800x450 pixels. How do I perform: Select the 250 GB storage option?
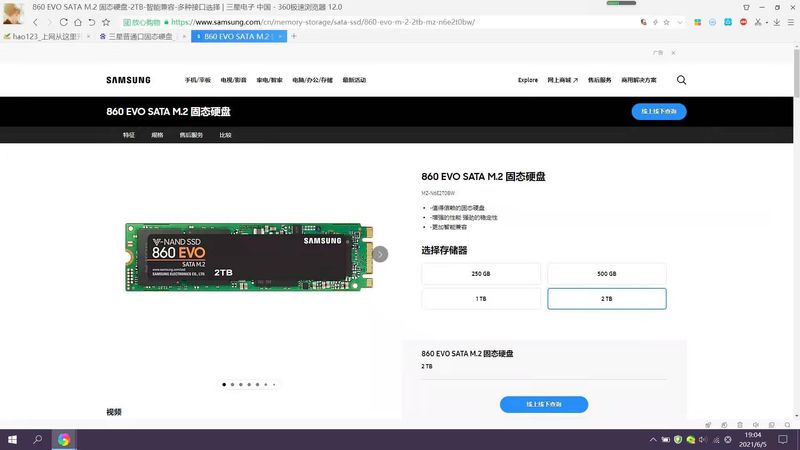coord(481,274)
